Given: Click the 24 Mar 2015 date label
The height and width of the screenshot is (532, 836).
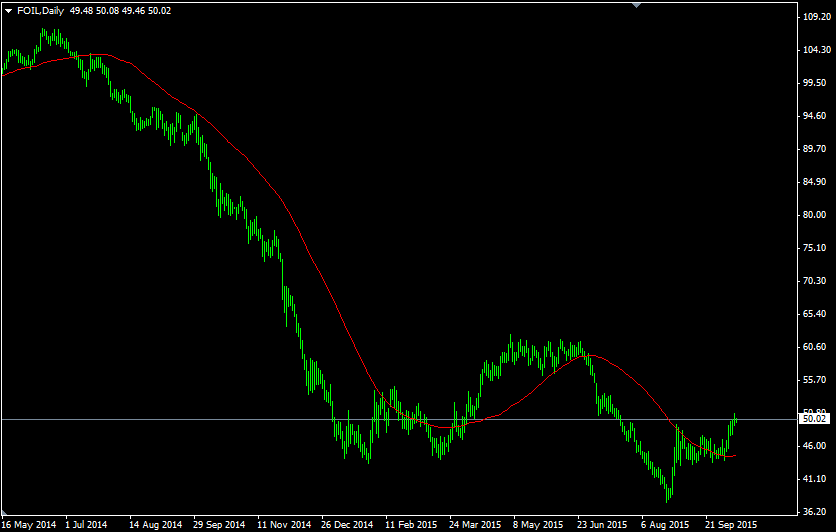Looking at the screenshot, I should pos(475,525).
